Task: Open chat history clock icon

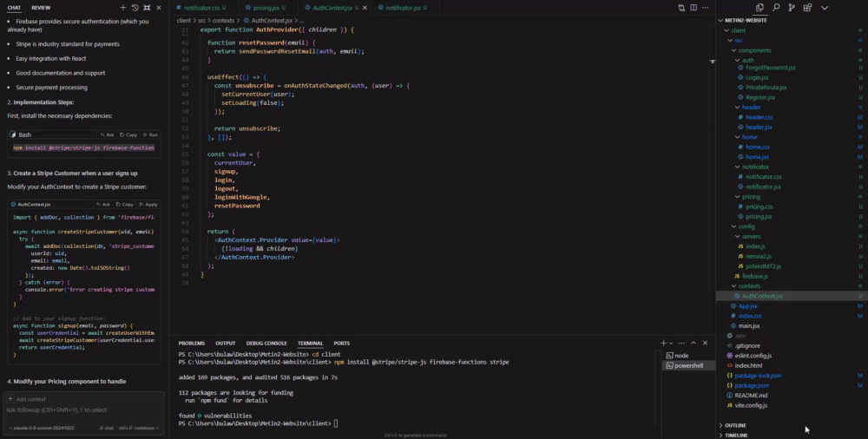Action: pos(135,8)
